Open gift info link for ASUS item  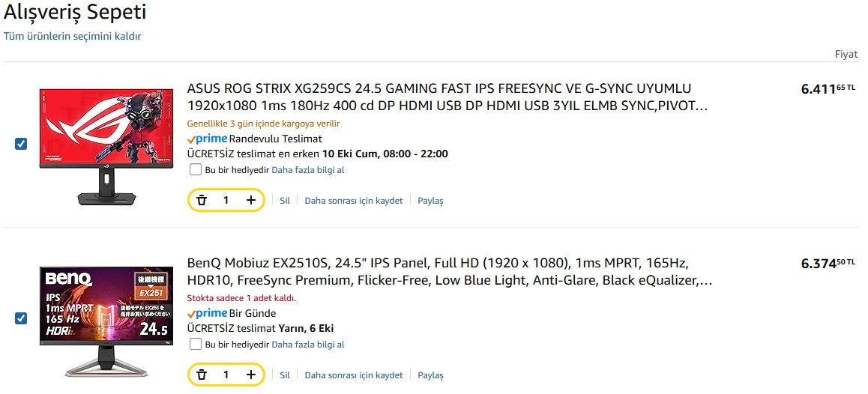tap(307, 170)
